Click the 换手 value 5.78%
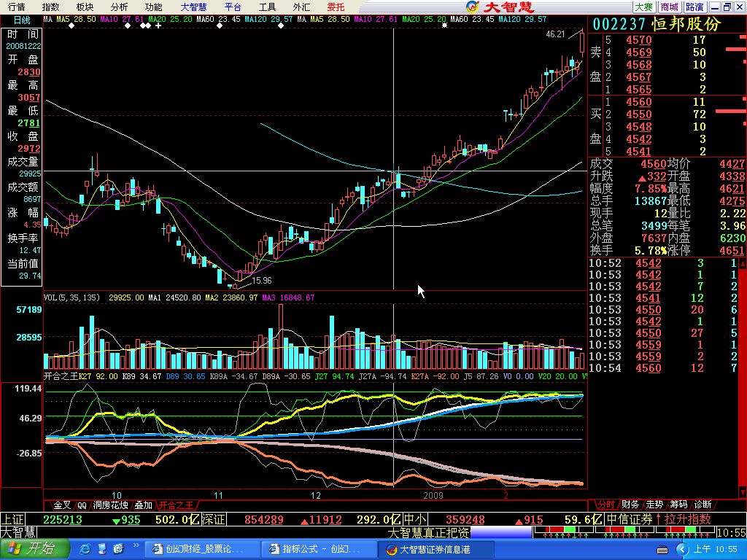Viewport: 747px width, 560px height. [651, 251]
